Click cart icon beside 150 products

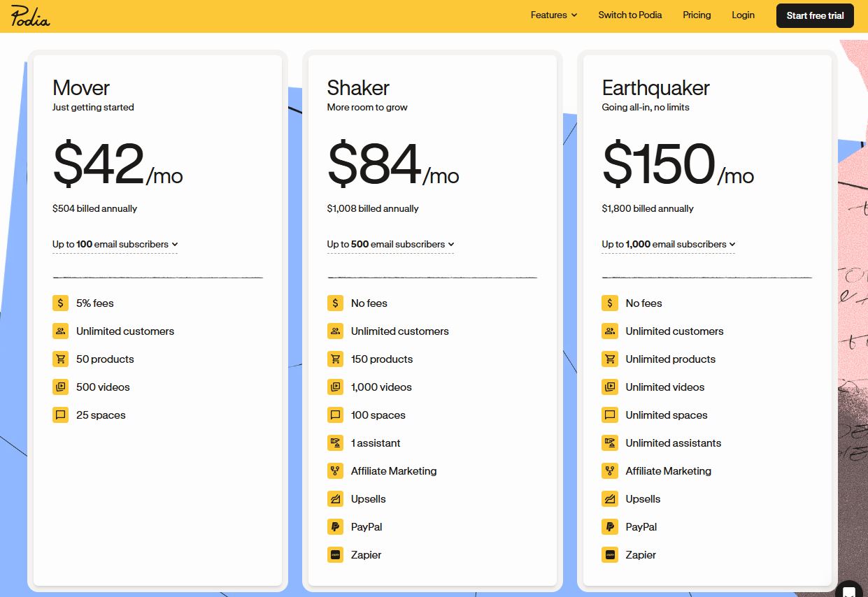pos(336,359)
